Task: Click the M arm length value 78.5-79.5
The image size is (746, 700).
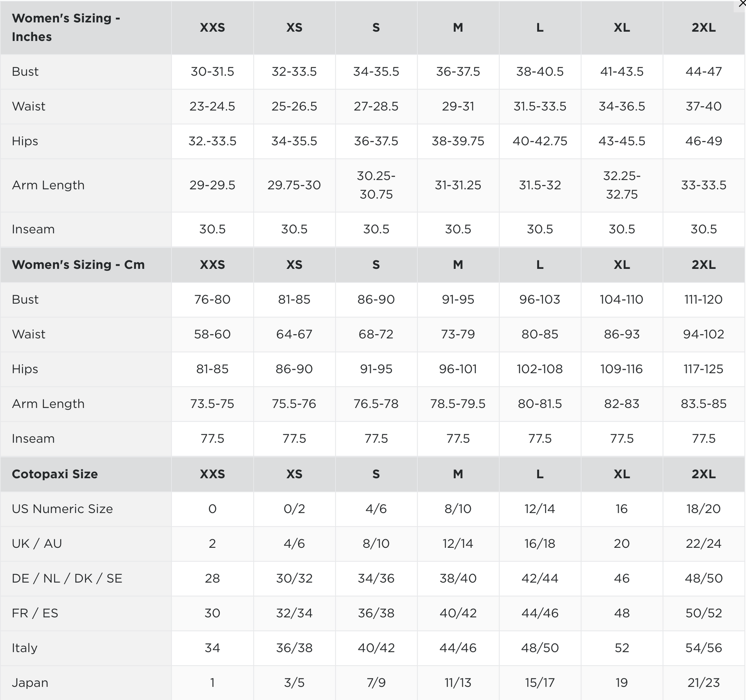Action: pyautogui.click(x=458, y=404)
